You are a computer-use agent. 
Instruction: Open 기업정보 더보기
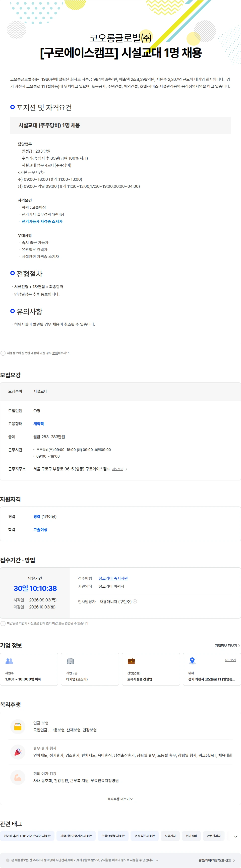pyautogui.click(x=227, y=646)
